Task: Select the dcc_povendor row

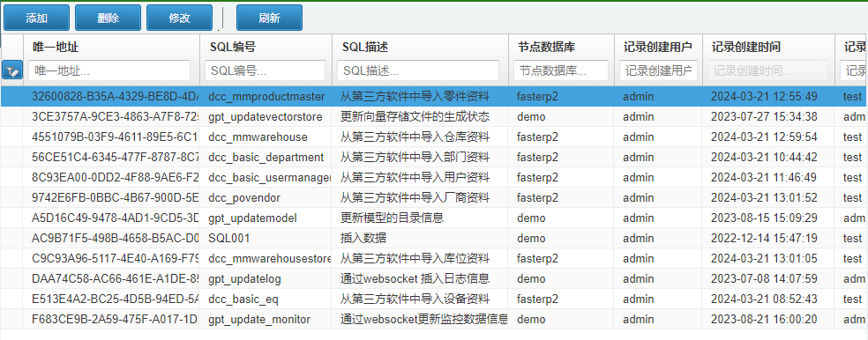Action: tap(434, 198)
